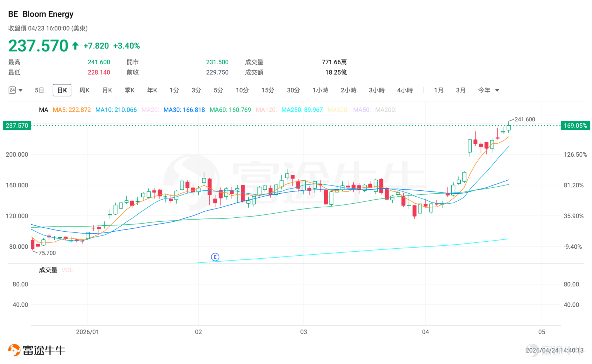Switch to the 5日 chart view
This screenshot has height=364, width=592.
(x=39, y=90)
